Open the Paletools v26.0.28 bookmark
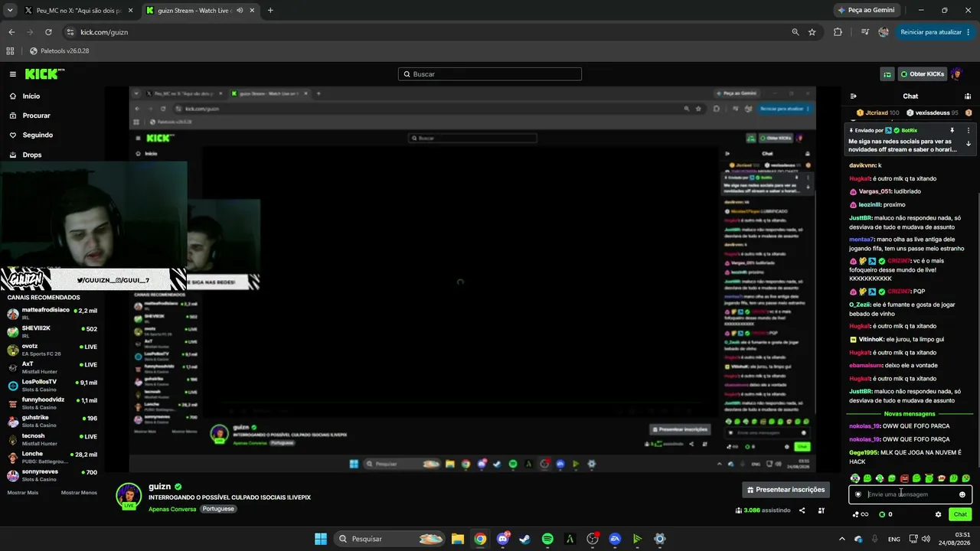The width and height of the screenshot is (980, 551). [x=60, y=51]
